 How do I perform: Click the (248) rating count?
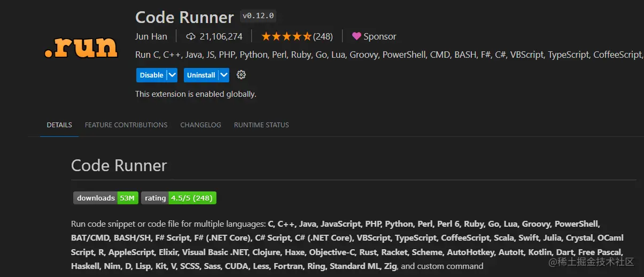click(x=323, y=36)
